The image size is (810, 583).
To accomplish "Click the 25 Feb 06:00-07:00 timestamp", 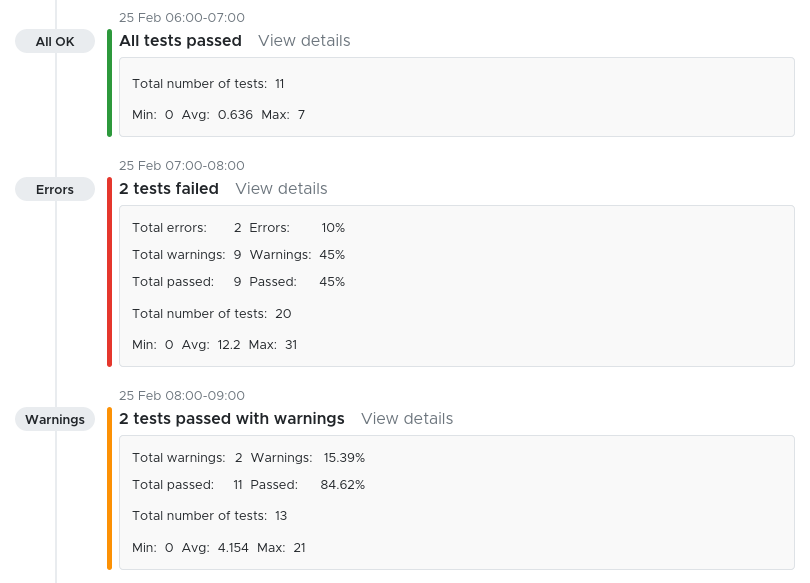I will click(182, 18).
